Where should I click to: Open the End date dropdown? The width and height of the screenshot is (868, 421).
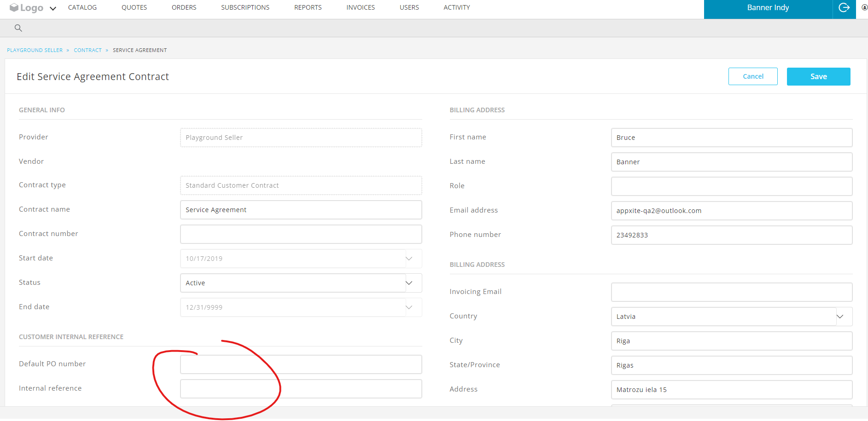tap(301, 307)
